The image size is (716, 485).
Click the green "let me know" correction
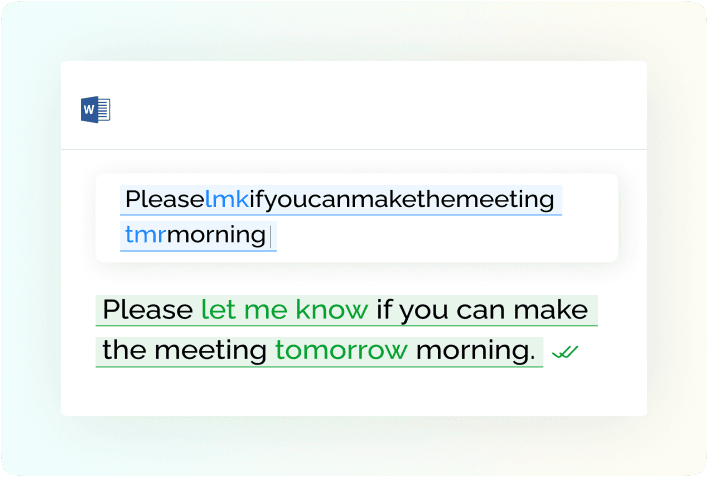[285, 310]
